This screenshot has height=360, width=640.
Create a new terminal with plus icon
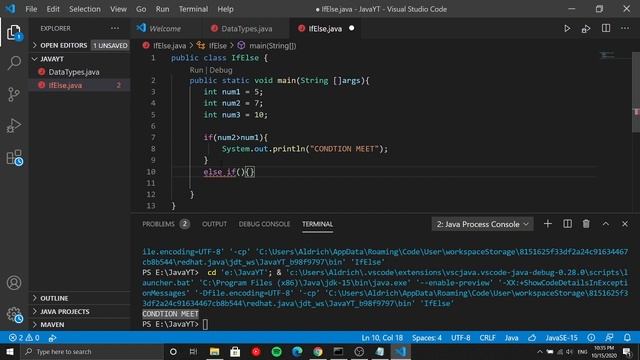(x=548, y=224)
